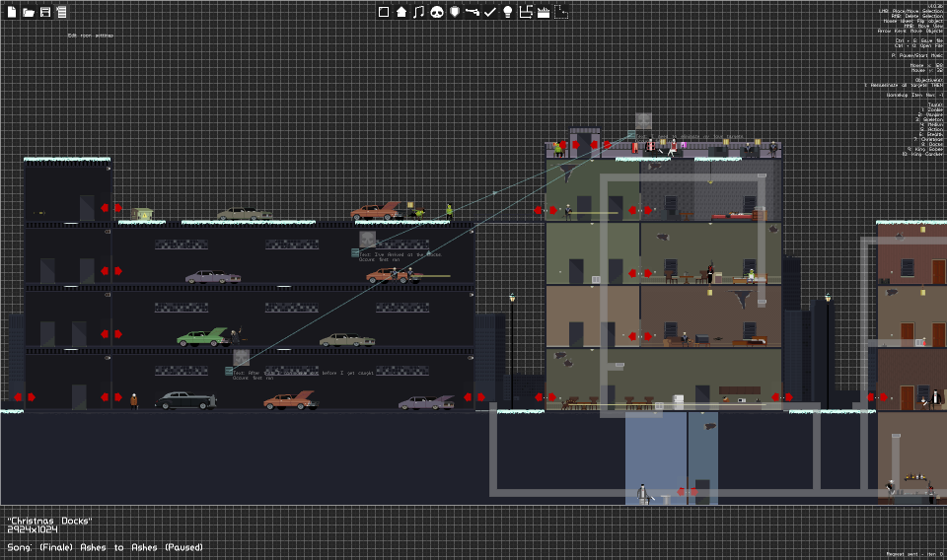Screen dimensions: 947x560
Task: Select the tan car on garage rooftop
Action: 244,214
